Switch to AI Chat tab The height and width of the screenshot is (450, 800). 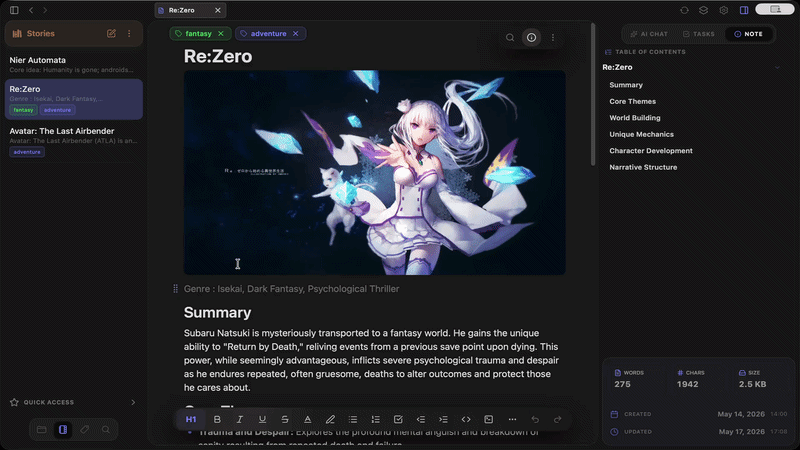click(649, 34)
